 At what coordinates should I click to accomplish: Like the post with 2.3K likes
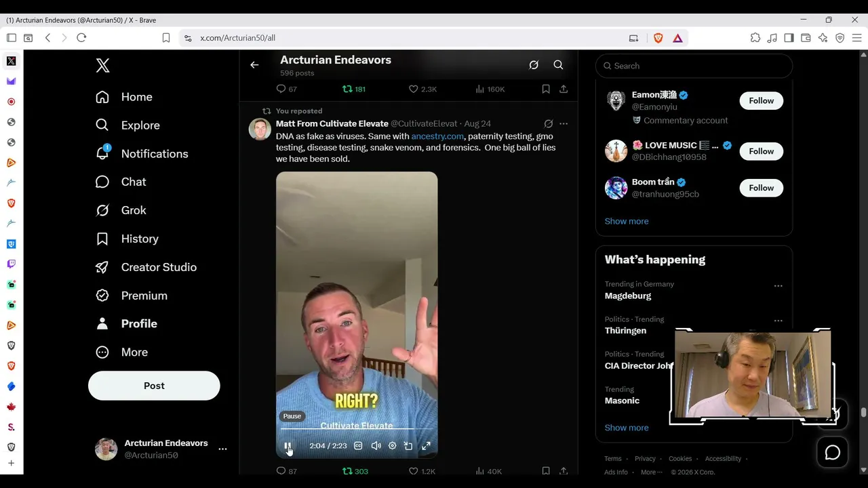click(x=422, y=89)
